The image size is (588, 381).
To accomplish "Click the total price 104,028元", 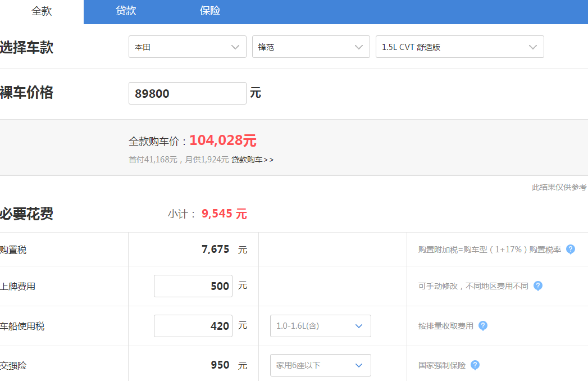I will [223, 140].
